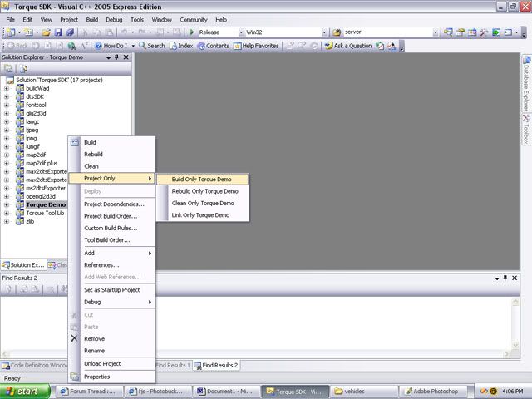Select the Torque Tool Lib project

pos(45,213)
